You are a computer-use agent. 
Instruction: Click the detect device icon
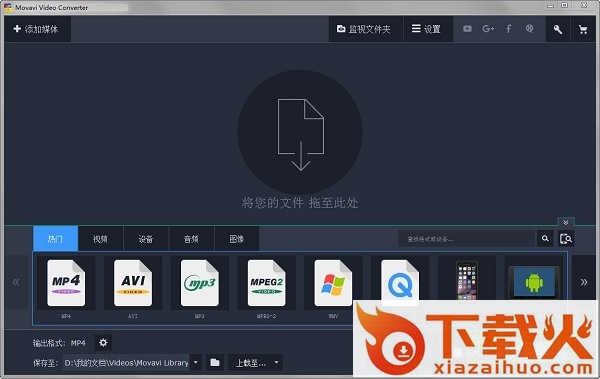pos(566,239)
